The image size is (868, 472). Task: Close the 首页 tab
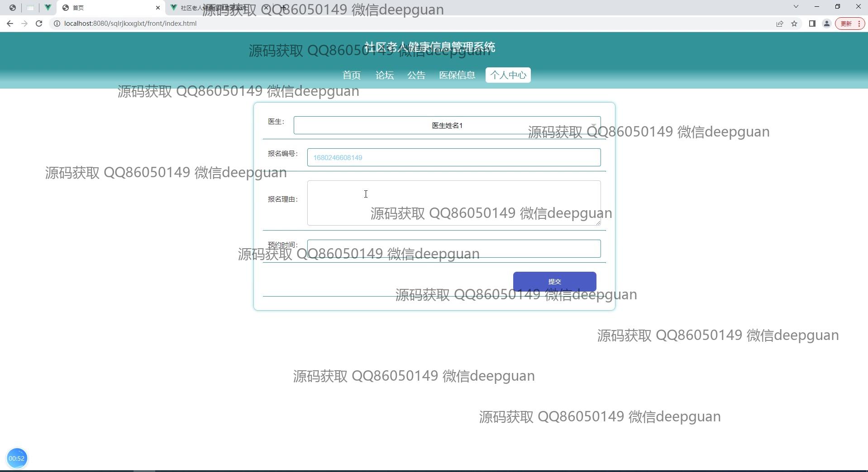(158, 8)
